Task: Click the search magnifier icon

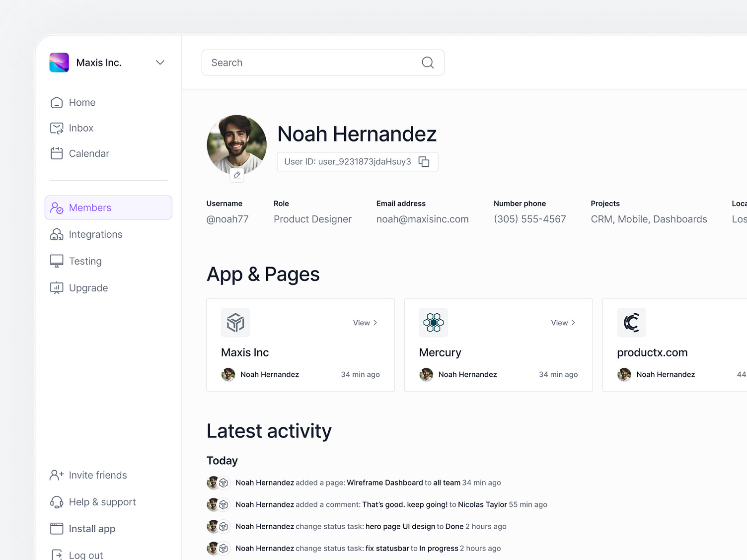Action: [428, 63]
